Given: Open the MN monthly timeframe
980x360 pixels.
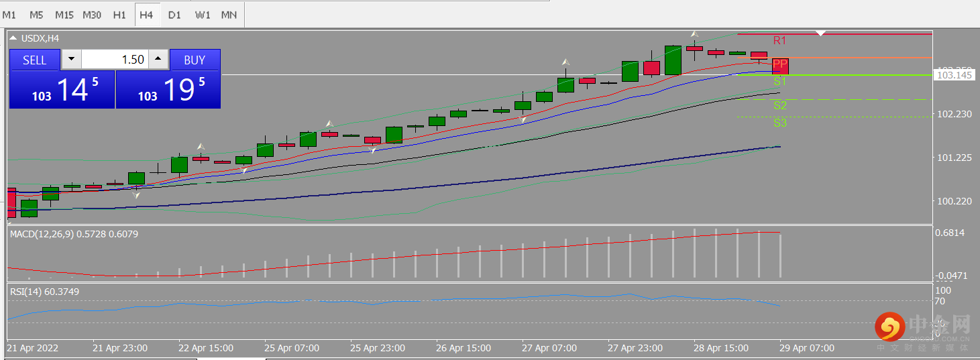Looking at the screenshot, I should click(x=229, y=14).
